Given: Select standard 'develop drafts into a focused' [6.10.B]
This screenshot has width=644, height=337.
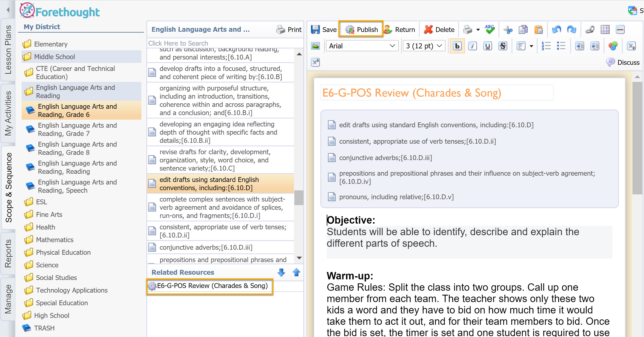Looking at the screenshot, I should [x=220, y=73].
